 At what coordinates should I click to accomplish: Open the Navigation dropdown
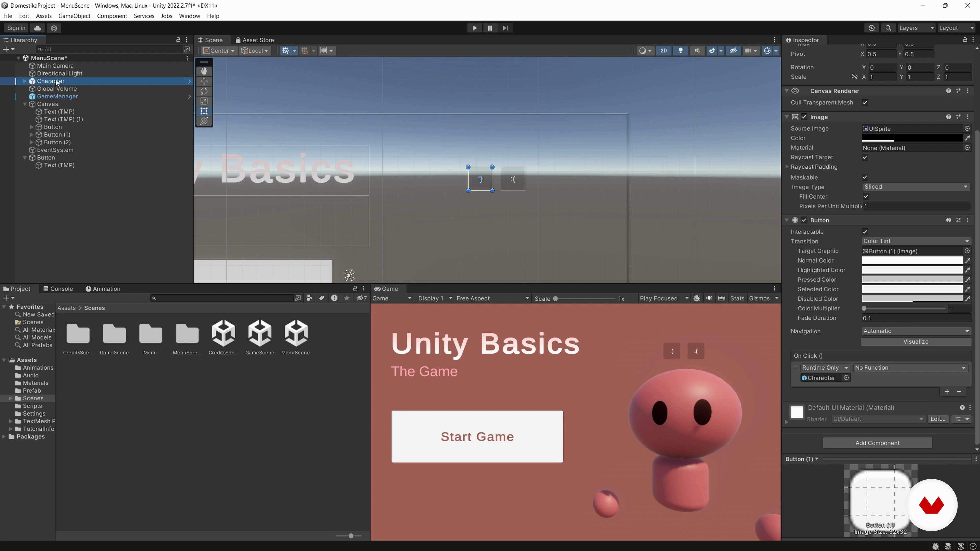coord(916,331)
